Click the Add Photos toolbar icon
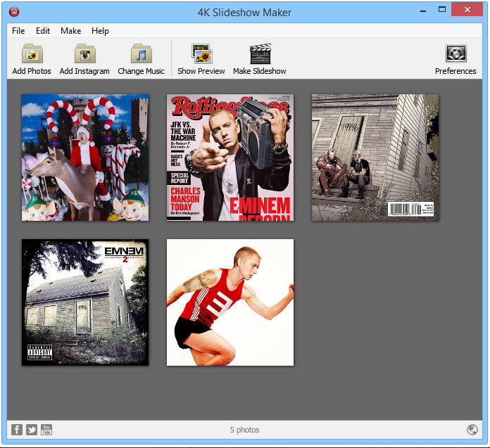 32,55
